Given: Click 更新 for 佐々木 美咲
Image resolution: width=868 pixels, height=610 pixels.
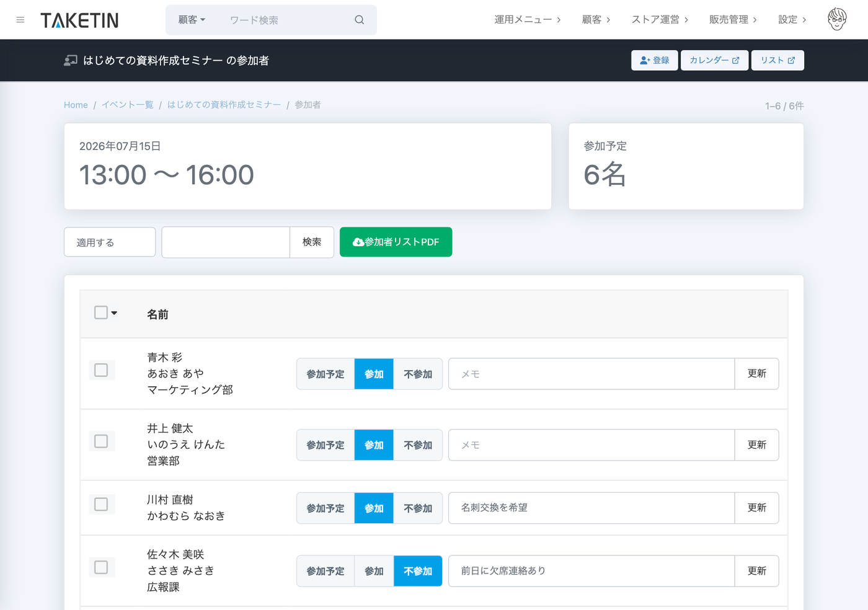Looking at the screenshot, I should [x=756, y=571].
